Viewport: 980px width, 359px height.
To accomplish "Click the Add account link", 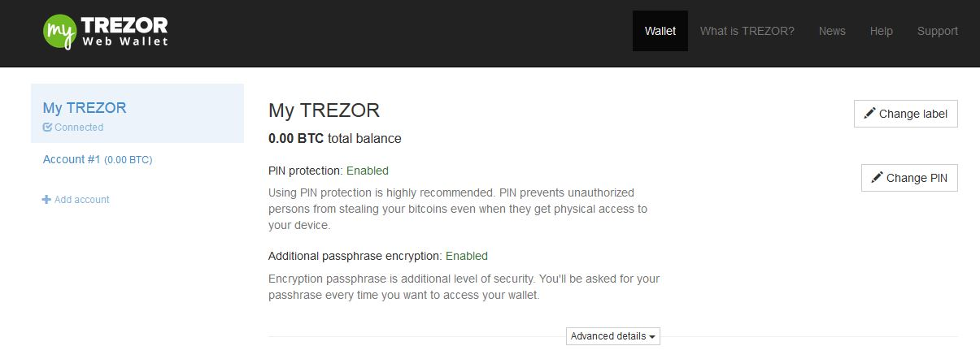I will pyautogui.click(x=76, y=199).
